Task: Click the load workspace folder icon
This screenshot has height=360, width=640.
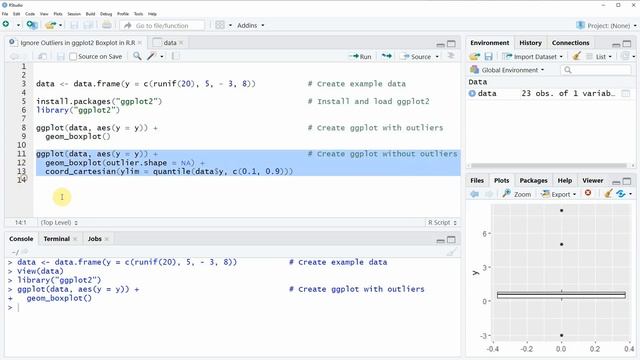Action: tap(474, 56)
